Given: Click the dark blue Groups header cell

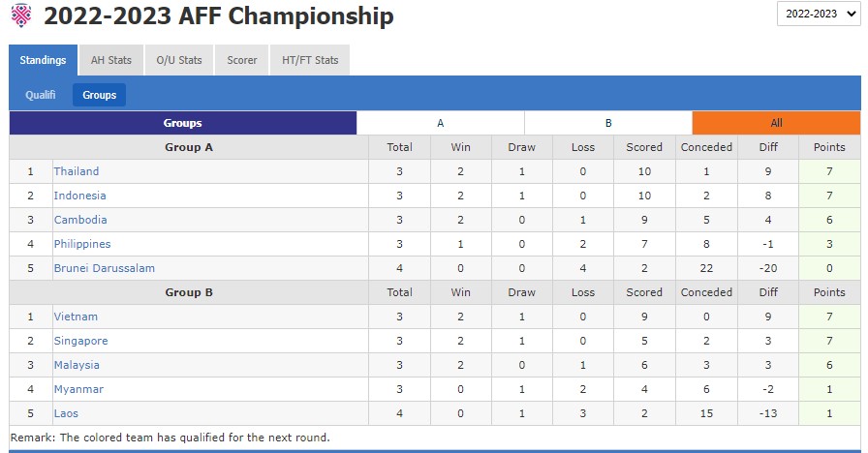Looking at the screenshot, I should click(183, 123).
